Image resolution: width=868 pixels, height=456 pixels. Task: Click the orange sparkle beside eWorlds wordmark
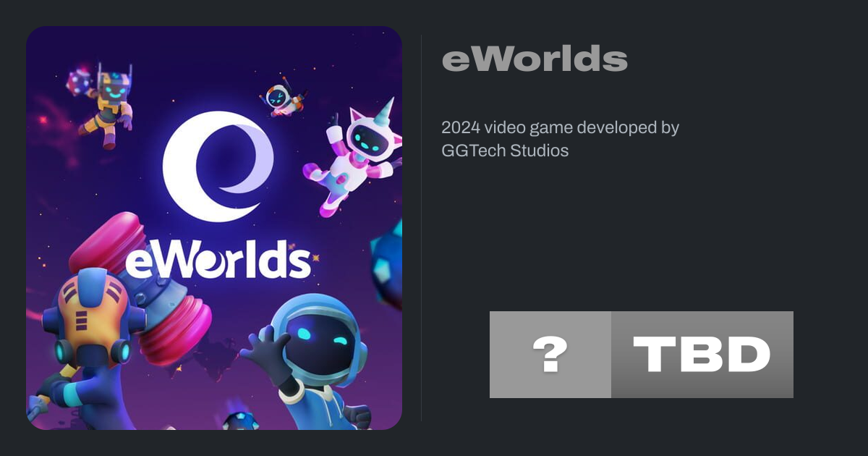tap(317, 258)
